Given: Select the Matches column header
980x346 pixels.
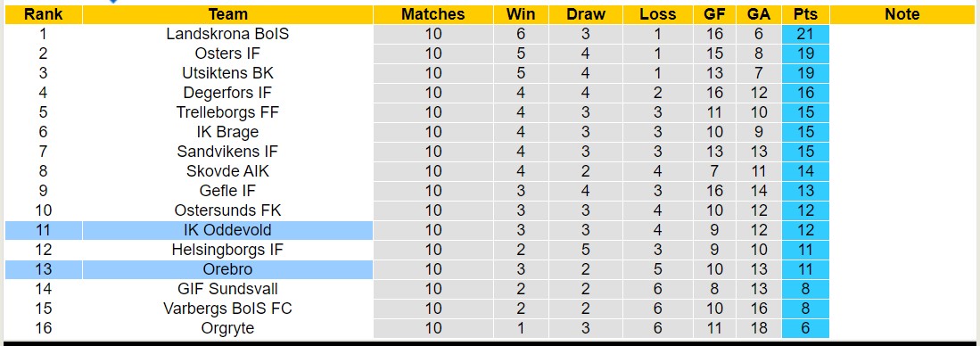Looking at the screenshot, I should pyautogui.click(x=433, y=14).
